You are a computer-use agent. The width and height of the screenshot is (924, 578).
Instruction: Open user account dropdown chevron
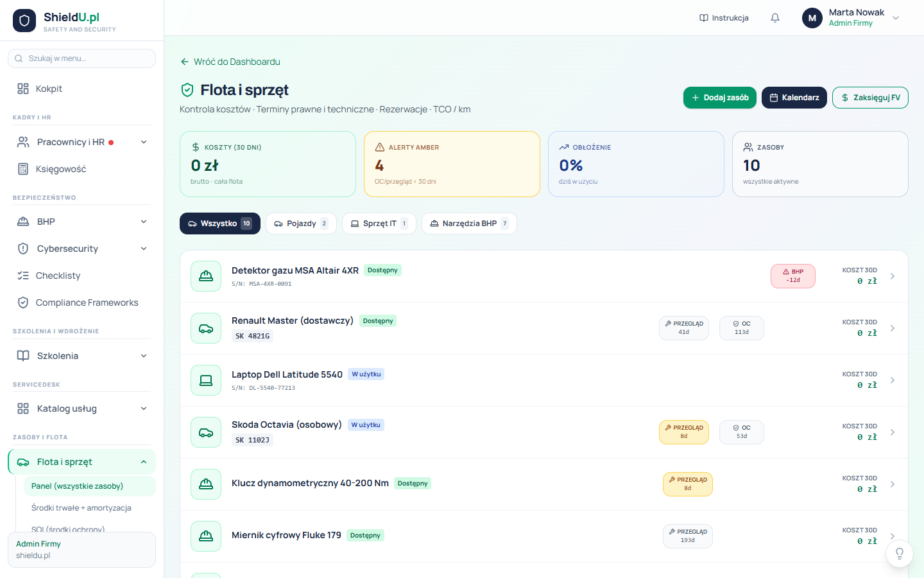click(x=896, y=18)
